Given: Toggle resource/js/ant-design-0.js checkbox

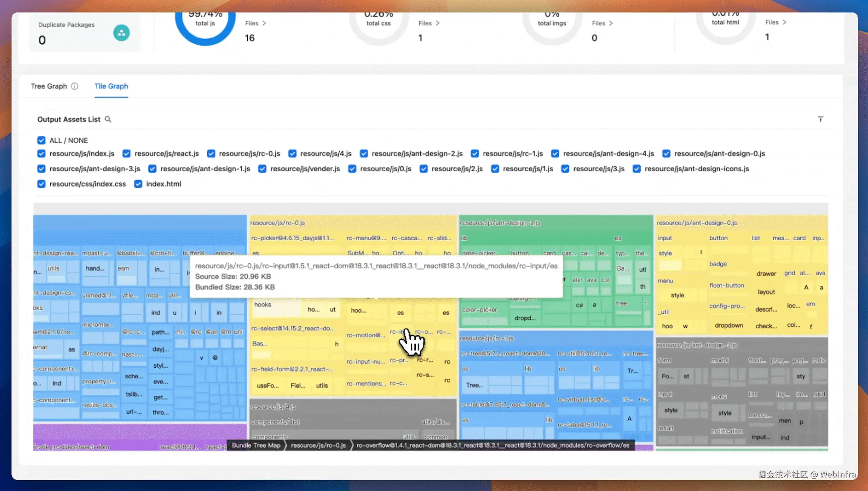Looking at the screenshot, I should click(x=666, y=154).
